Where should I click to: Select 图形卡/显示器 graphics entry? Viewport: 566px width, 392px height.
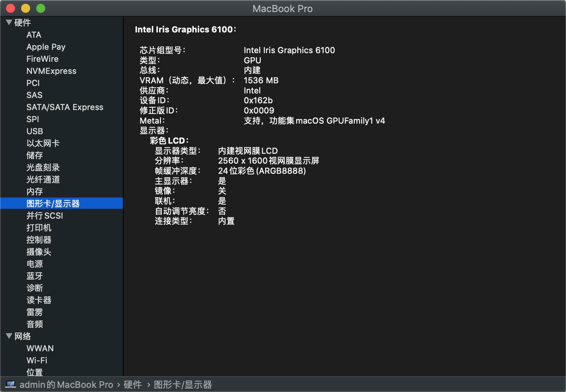coord(53,204)
